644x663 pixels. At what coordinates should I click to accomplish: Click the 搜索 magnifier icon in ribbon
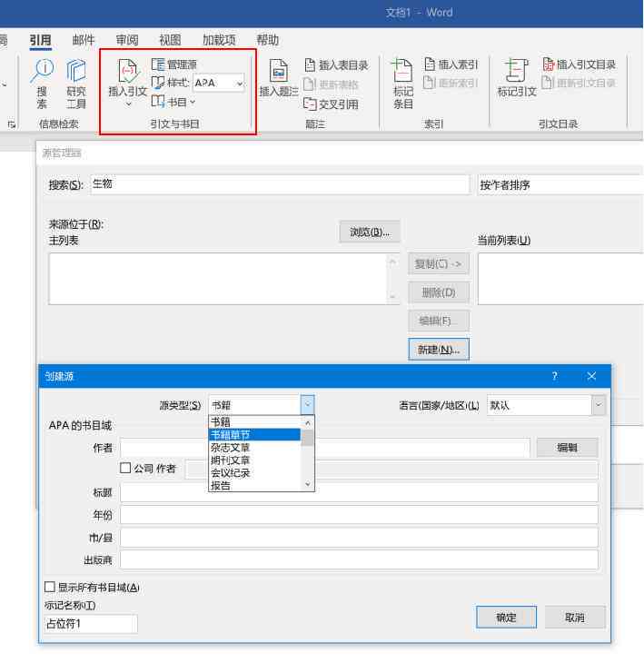pos(43,72)
